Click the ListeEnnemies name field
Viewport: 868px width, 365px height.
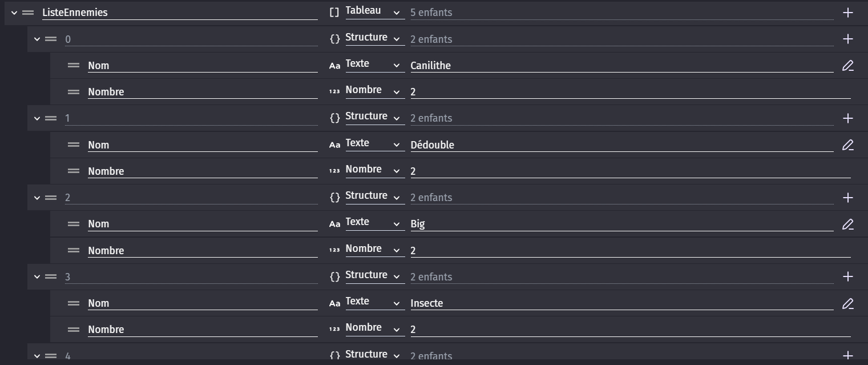(180, 13)
